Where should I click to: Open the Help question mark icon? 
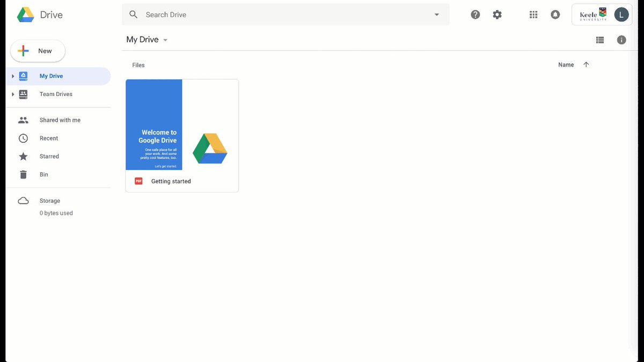coord(475,14)
